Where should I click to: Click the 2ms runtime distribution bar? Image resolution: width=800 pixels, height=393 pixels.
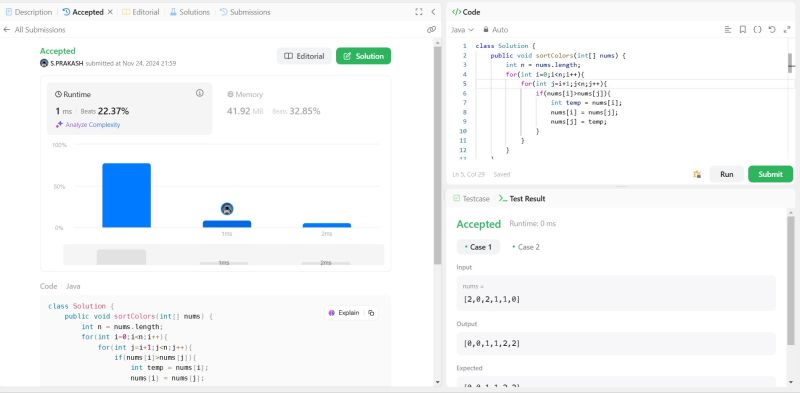pyautogui.click(x=327, y=225)
